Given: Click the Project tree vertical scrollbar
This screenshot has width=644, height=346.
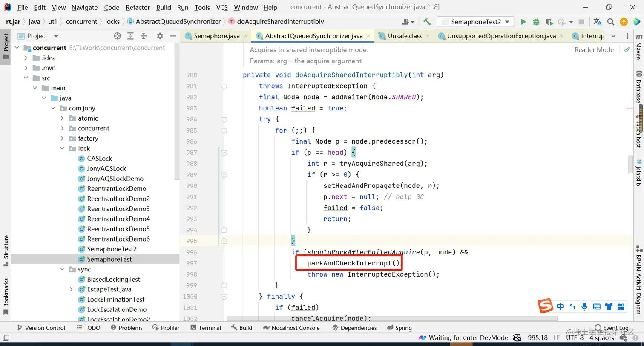Looking at the screenshot, I should (x=177, y=111).
